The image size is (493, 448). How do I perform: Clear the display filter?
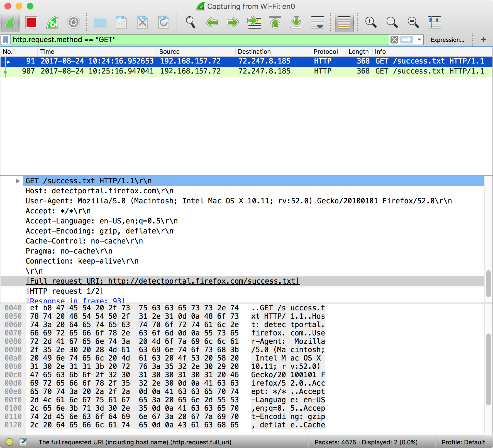click(394, 40)
